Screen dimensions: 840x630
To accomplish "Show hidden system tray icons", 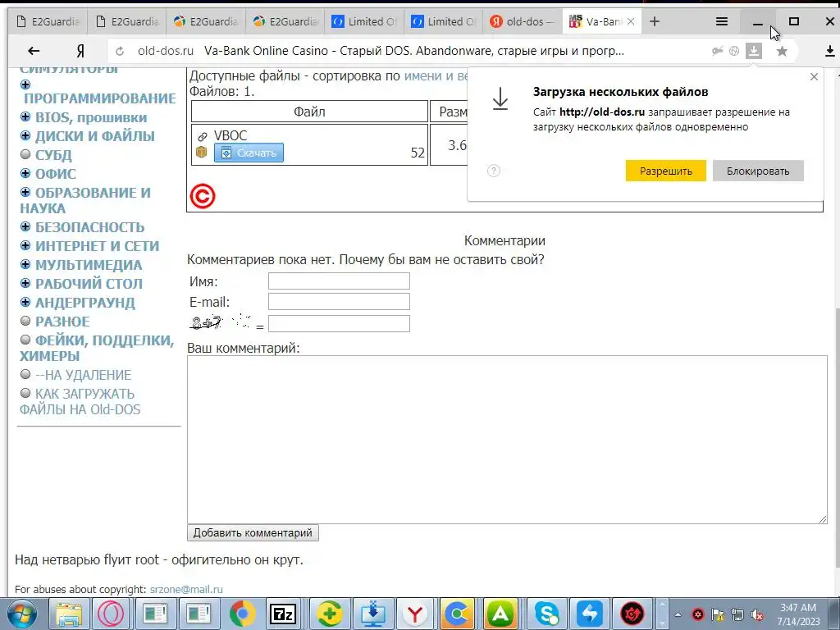I will 678,614.
